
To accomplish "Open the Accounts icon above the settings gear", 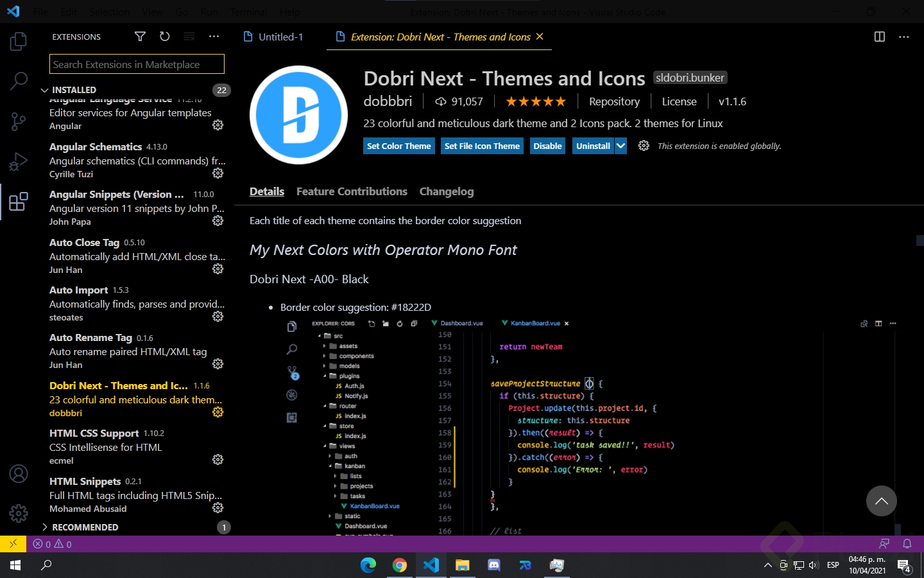I will click(x=18, y=473).
